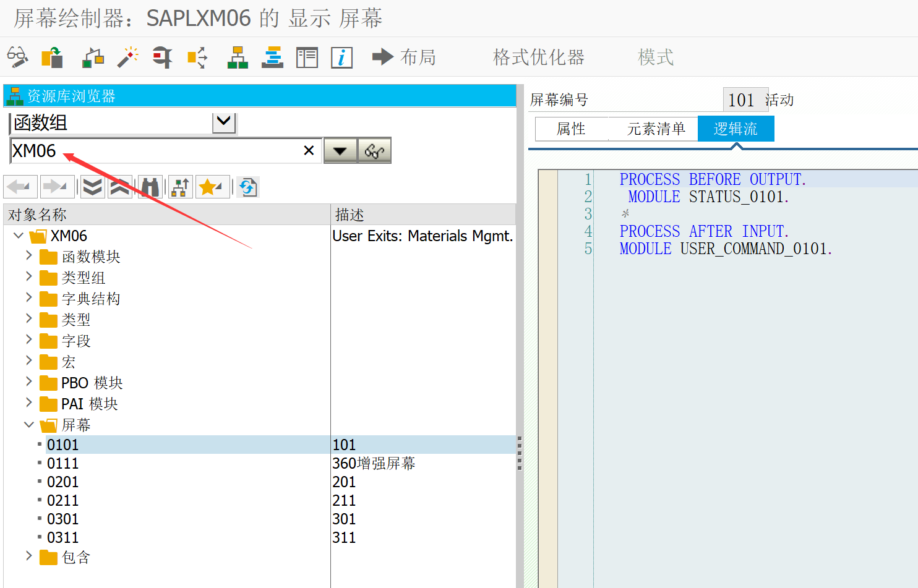This screenshot has height=588, width=918.
Task: Click MODULE USER_COMMAND_0101 code line
Action: point(726,249)
